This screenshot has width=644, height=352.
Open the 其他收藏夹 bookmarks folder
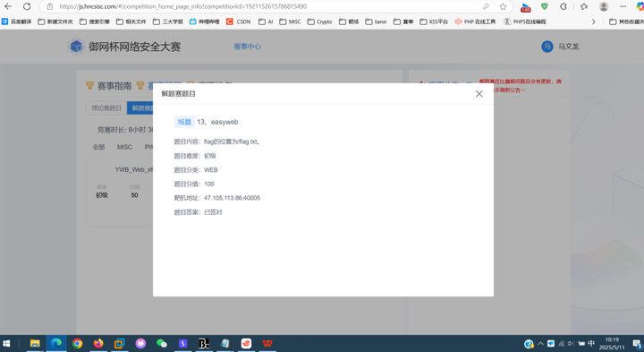626,21
